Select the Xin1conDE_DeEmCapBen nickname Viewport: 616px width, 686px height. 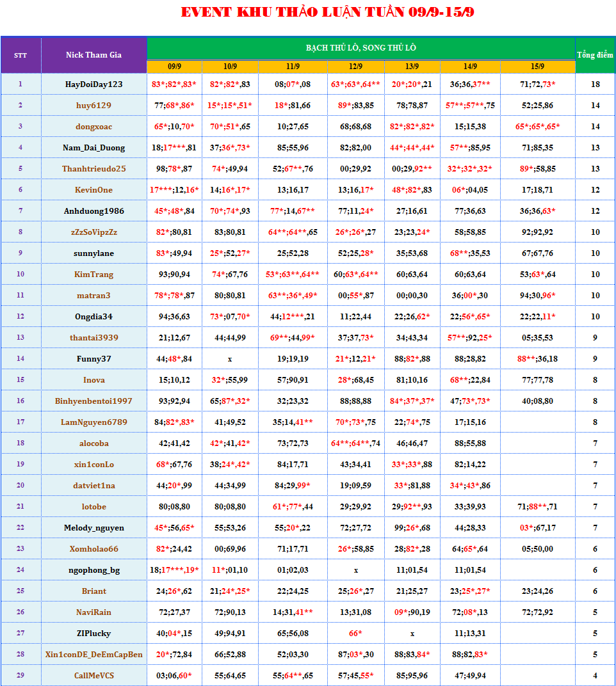point(93,655)
